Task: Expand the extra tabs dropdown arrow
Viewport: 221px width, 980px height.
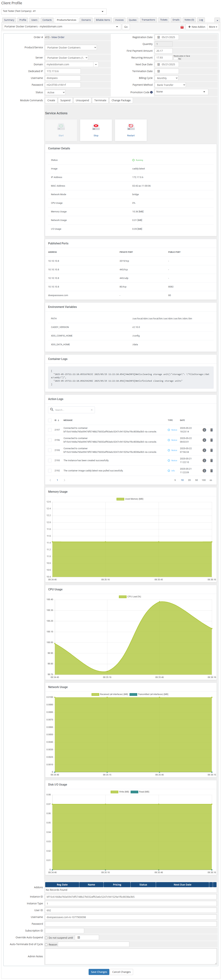Action: coord(217,20)
